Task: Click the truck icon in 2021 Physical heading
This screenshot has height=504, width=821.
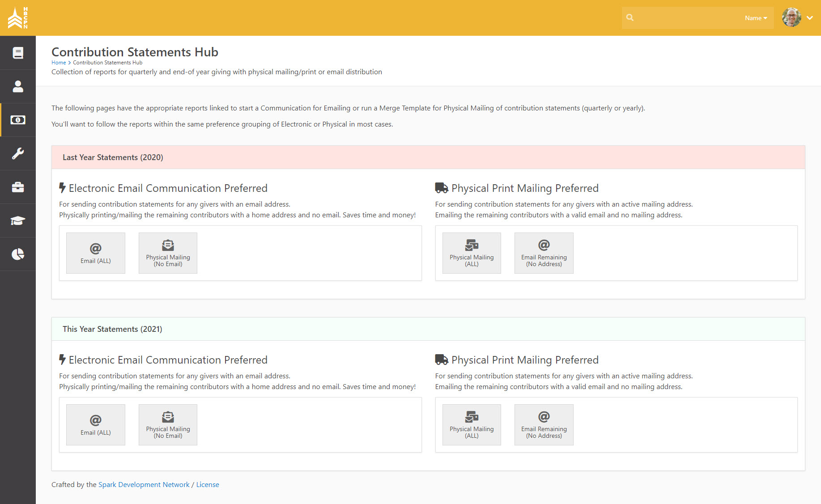Action: click(x=442, y=360)
